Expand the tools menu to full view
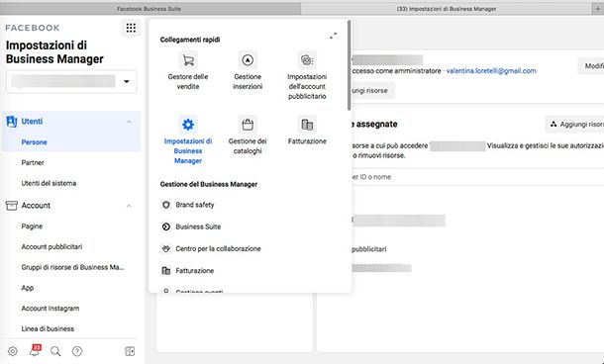 (334, 36)
